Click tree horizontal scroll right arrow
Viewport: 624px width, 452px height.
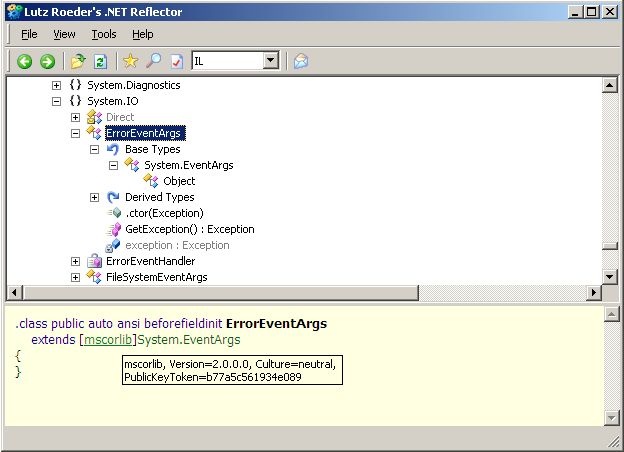coord(594,293)
